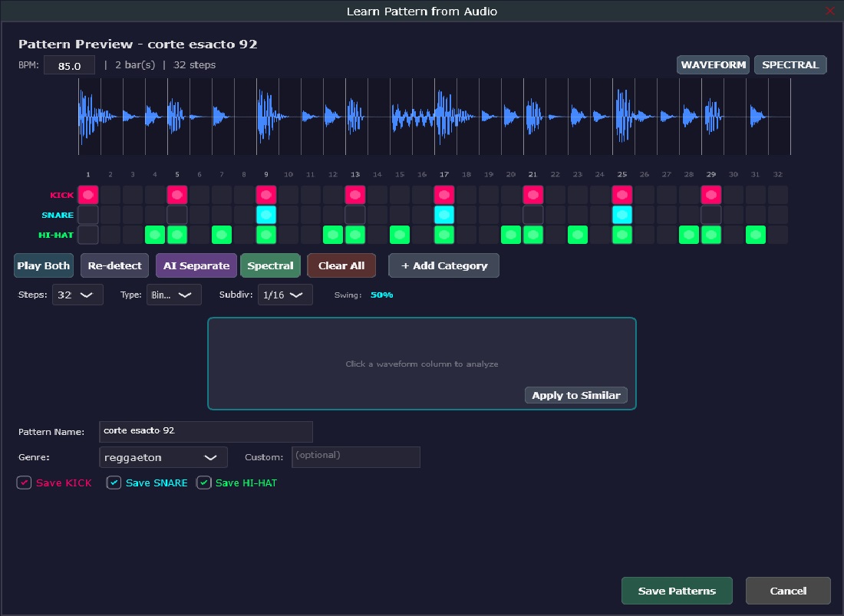Click the SNARE row label
Viewport: 844px width, 616px height.
point(58,216)
